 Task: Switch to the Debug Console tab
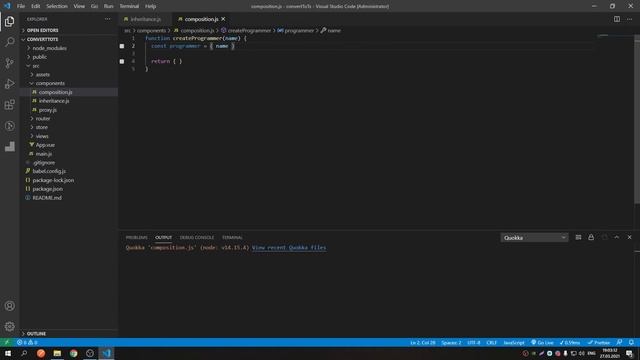click(197, 238)
